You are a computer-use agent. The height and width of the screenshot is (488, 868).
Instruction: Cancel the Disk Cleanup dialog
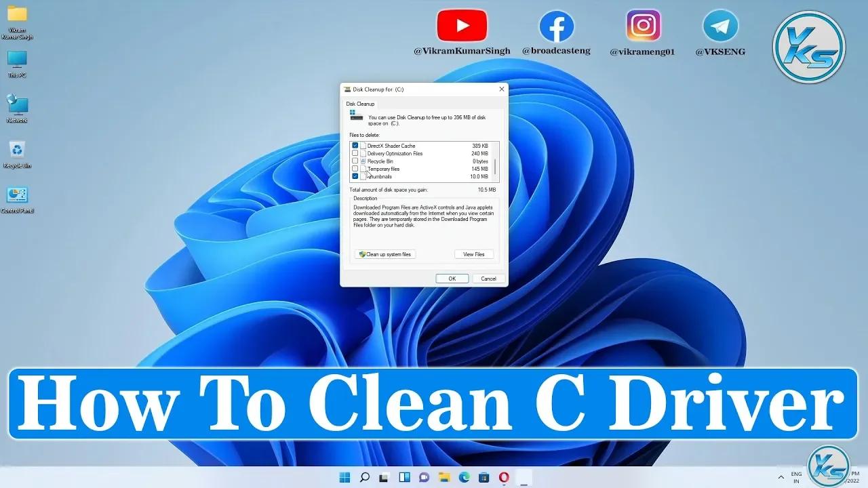pyautogui.click(x=488, y=279)
